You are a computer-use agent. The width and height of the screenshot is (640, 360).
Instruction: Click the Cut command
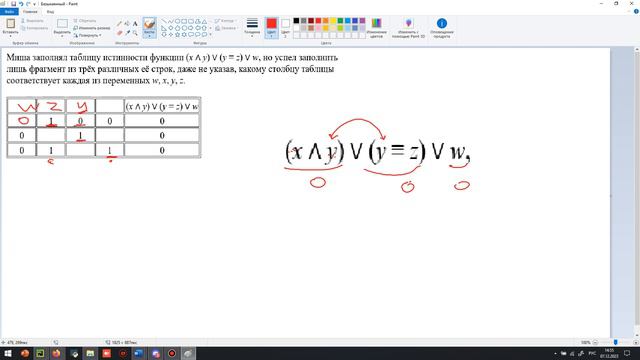click(32, 20)
